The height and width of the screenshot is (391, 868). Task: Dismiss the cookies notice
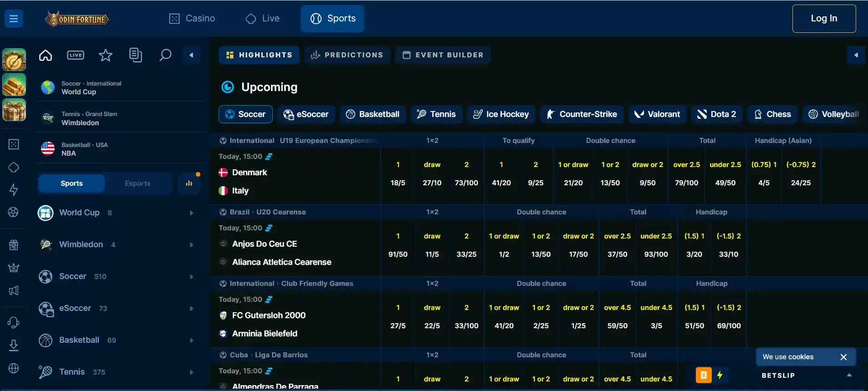pos(843,357)
